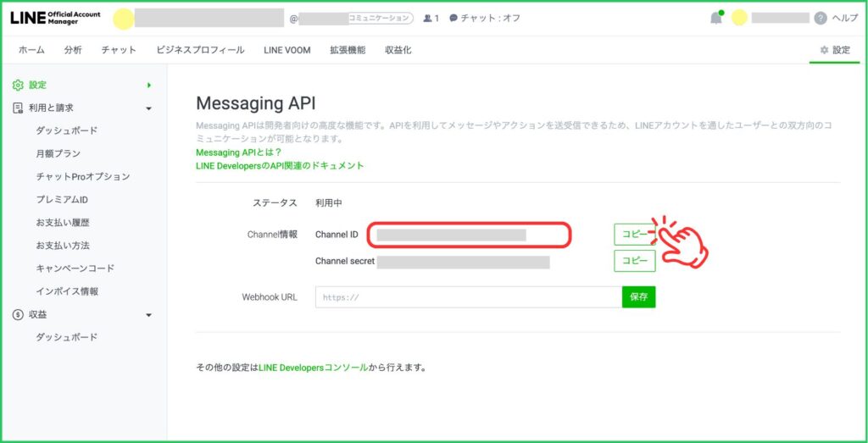
Task: Click the yellow account avatar in header
Action: (x=124, y=19)
